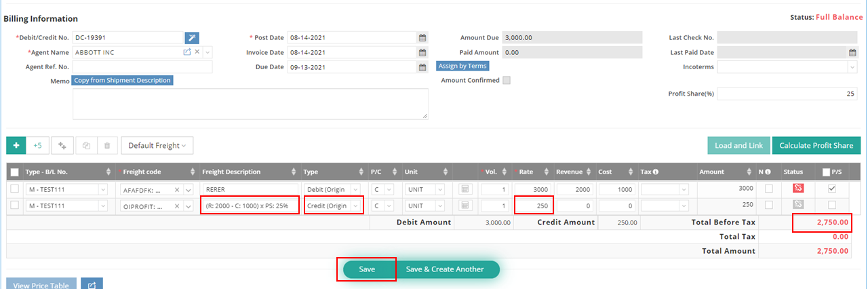The width and height of the screenshot is (868, 289).
Task: Open the Incoterms dropdown
Action: [787, 66]
